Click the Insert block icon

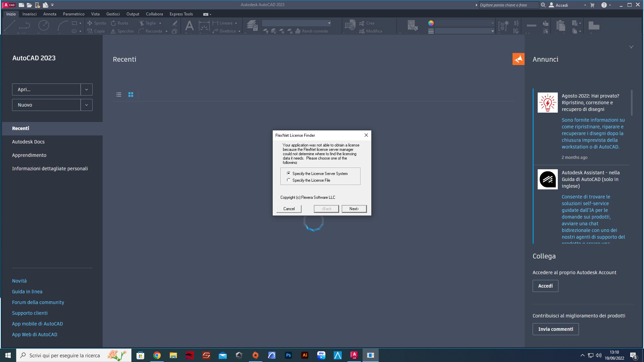coord(350,25)
